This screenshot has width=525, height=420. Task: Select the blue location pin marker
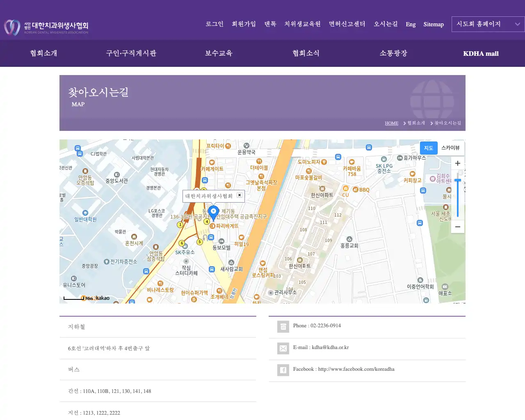click(213, 212)
